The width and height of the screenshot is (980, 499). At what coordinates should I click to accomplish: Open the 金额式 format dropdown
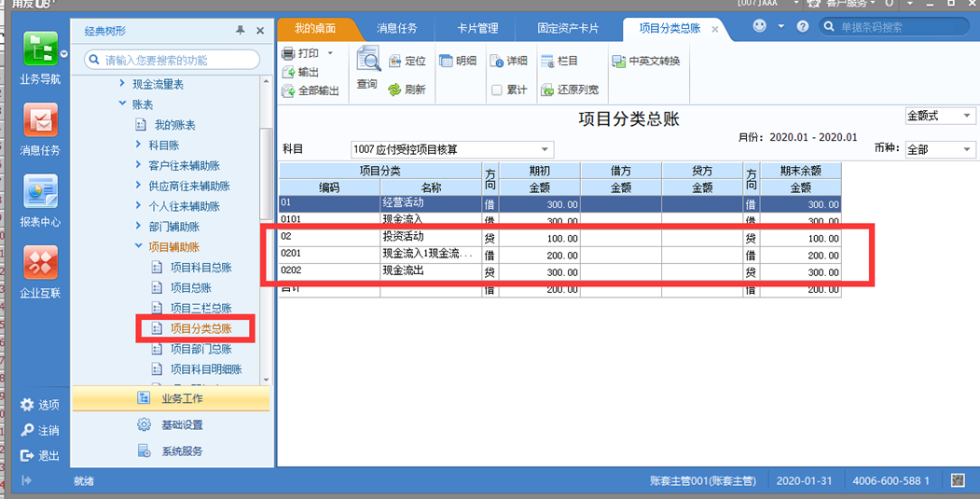tap(967, 116)
